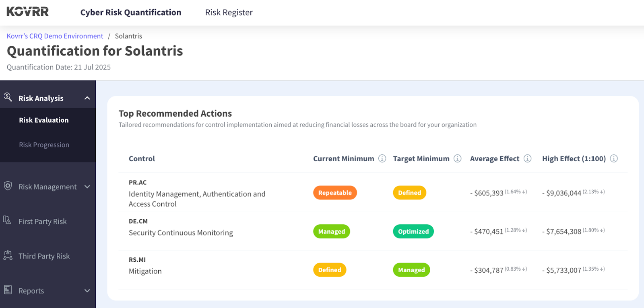644x308 pixels.
Task: Select Risk Evaluation in sidebar
Action: 44,120
